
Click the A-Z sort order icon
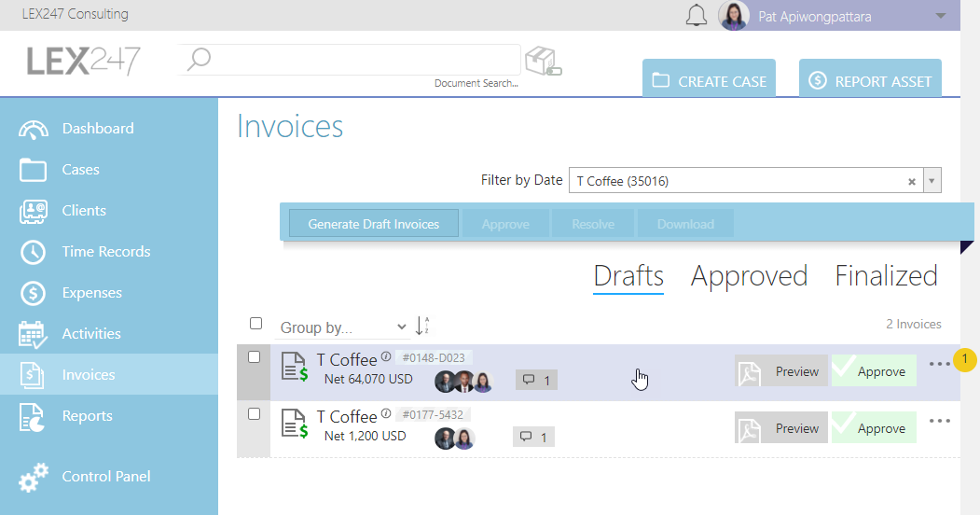[422, 326]
